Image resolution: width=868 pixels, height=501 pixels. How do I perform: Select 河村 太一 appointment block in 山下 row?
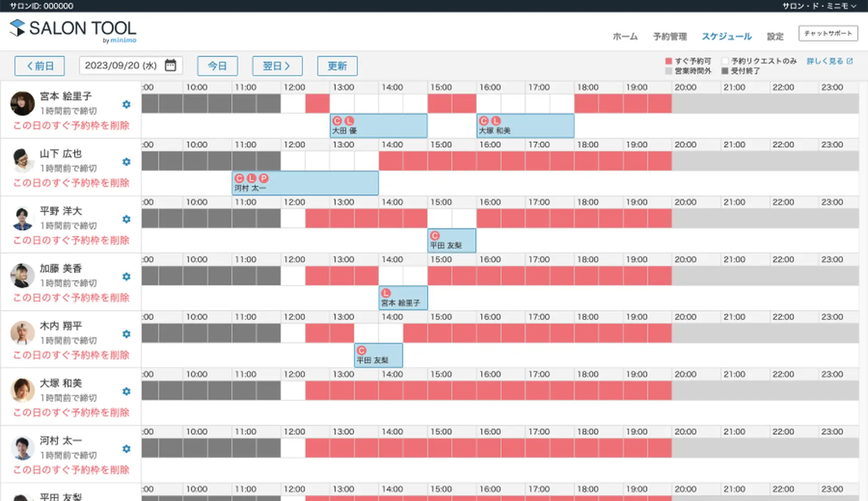[x=305, y=183]
